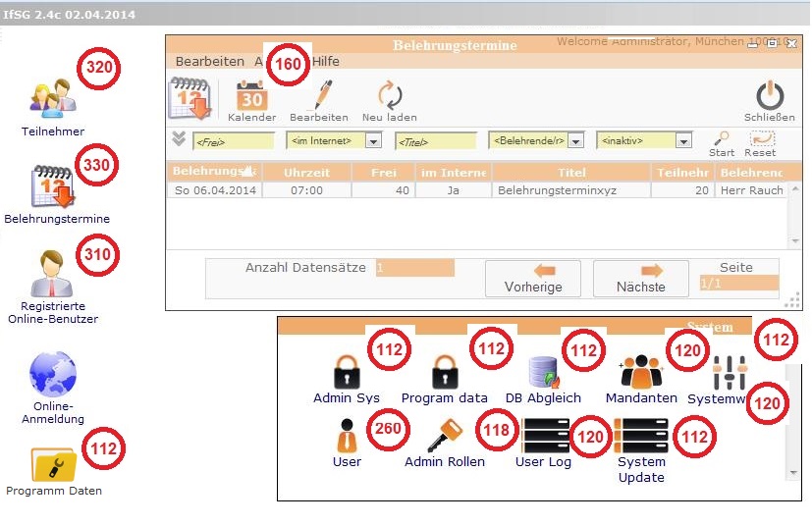Click the Vorherige page button

532,278
